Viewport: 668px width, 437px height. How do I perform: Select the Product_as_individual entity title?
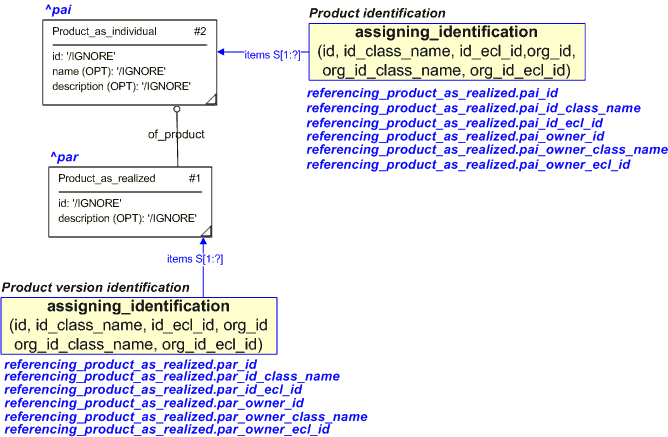[104, 32]
